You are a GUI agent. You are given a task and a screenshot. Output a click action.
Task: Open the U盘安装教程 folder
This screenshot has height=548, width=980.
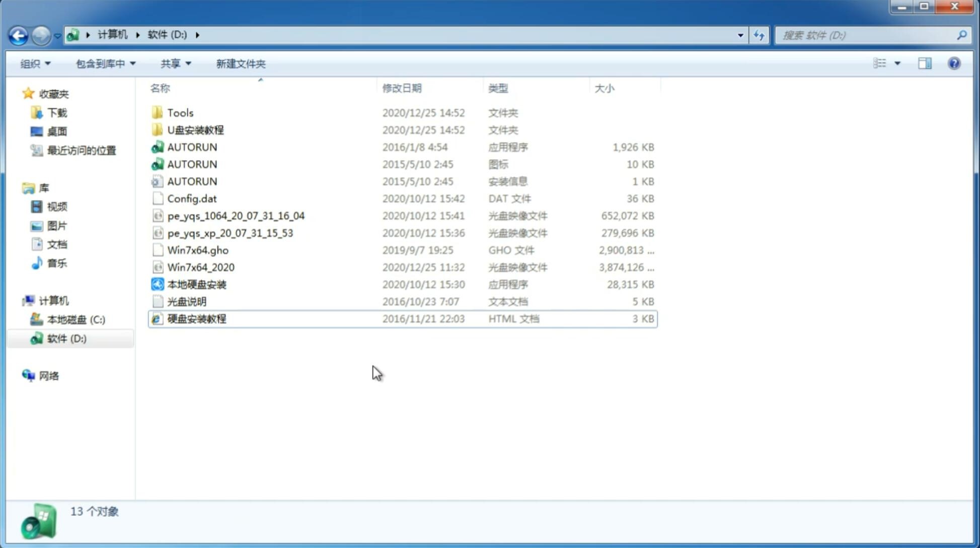195,129
